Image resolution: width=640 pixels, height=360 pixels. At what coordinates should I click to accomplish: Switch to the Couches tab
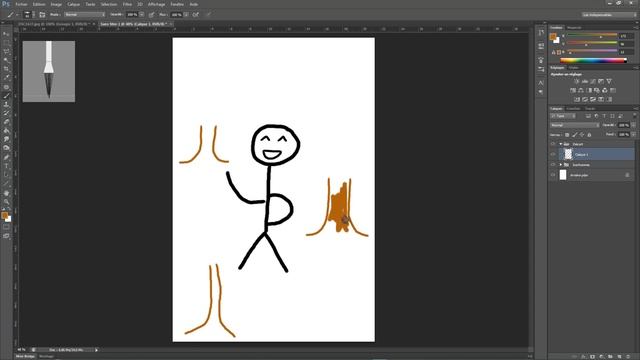tap(573, 109)
